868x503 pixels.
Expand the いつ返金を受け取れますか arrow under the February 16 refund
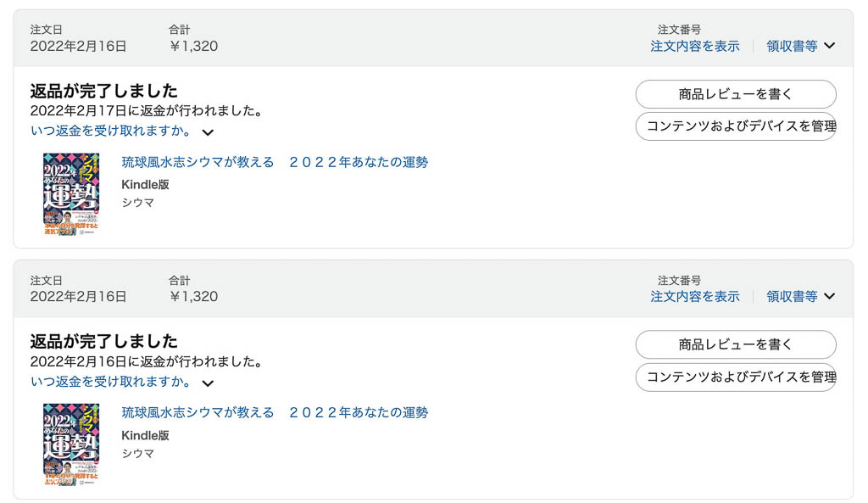point(208,383)
